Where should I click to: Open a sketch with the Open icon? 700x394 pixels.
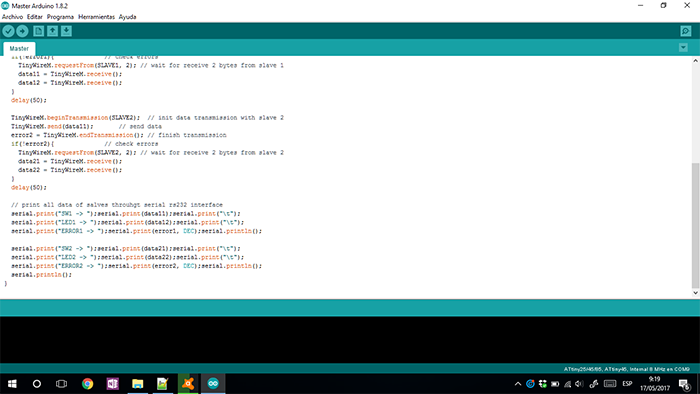click(53, 31)
